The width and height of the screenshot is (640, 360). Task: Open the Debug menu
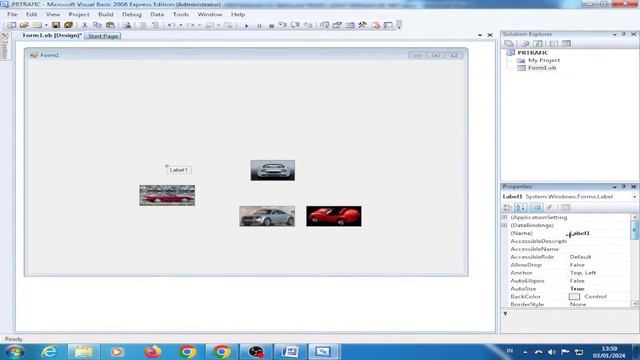tap(132, 14)
